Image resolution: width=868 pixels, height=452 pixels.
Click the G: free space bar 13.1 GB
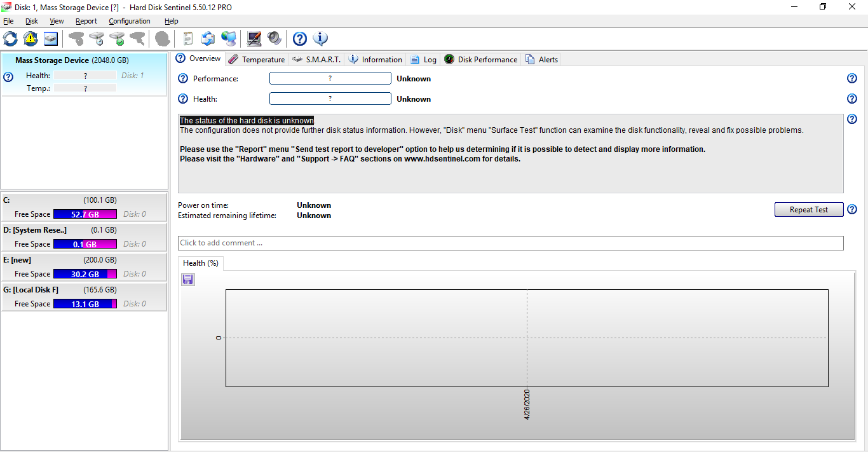(x=85, y=304)
